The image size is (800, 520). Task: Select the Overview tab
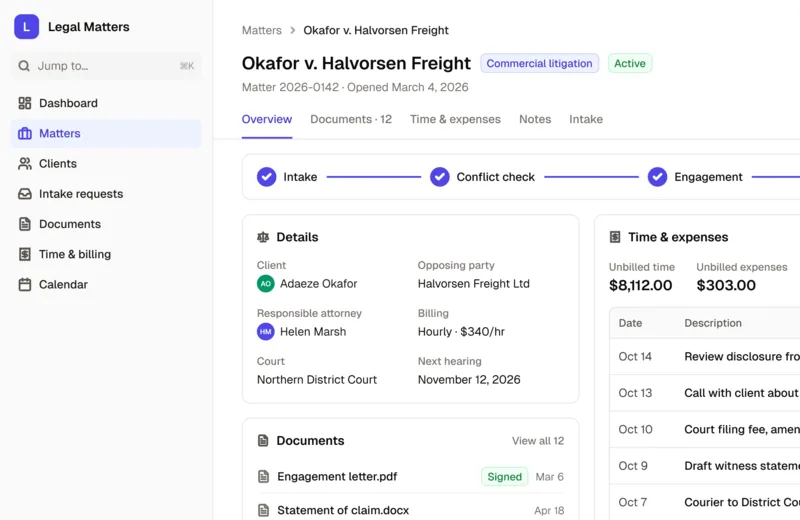pos(267,119)
